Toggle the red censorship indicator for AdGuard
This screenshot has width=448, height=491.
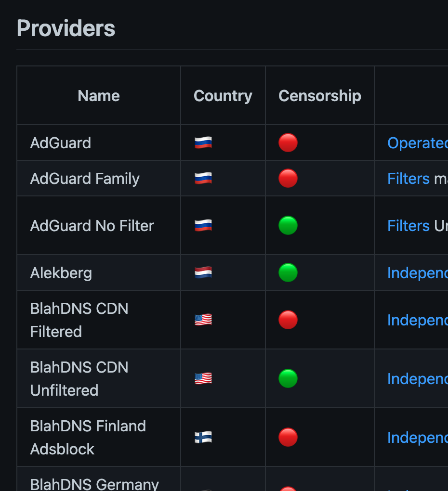[288, 142]
